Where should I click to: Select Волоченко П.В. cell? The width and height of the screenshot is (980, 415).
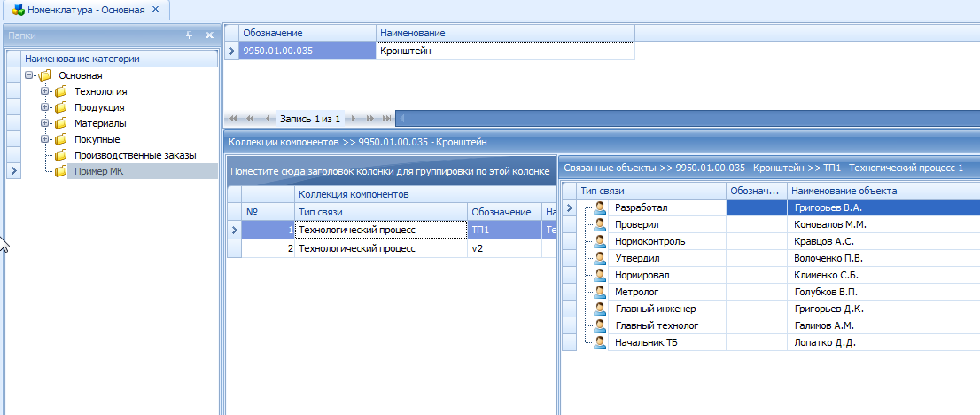point(883,258)
